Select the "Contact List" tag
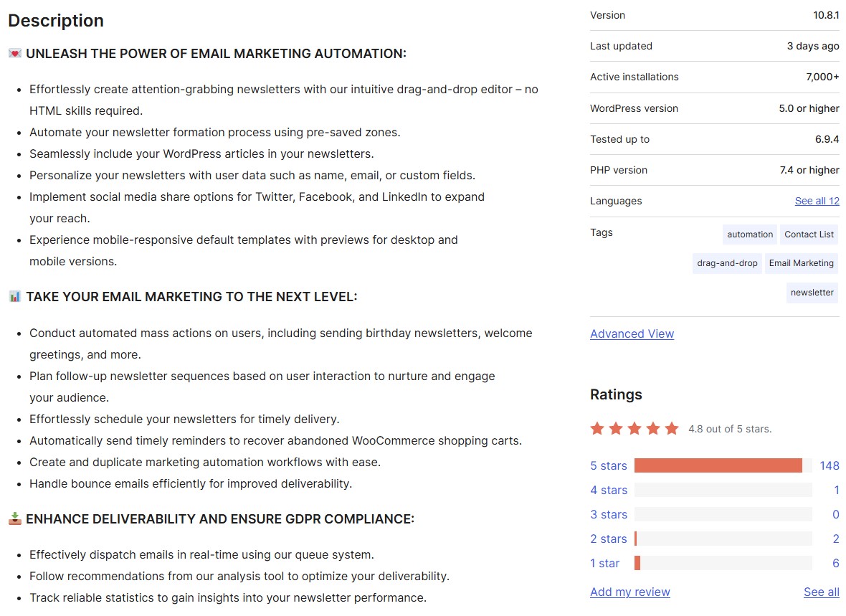 tap(809, 234)
